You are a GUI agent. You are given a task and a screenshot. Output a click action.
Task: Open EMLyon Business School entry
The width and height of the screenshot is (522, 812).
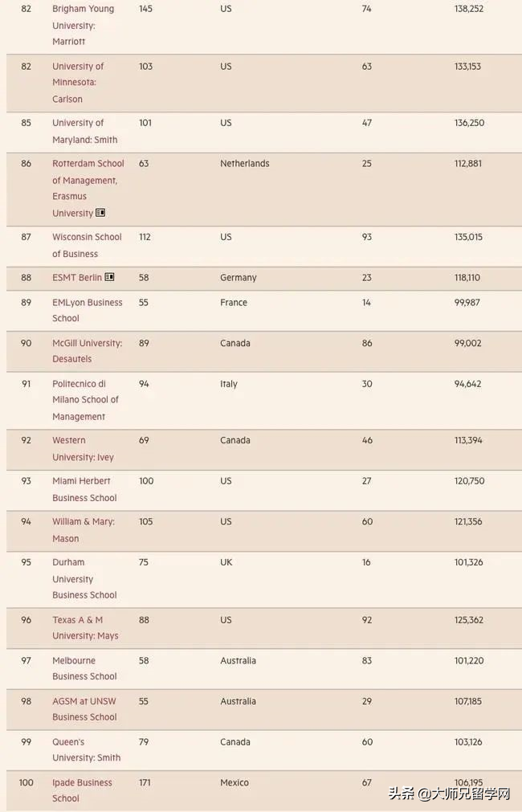coord(87,310)
